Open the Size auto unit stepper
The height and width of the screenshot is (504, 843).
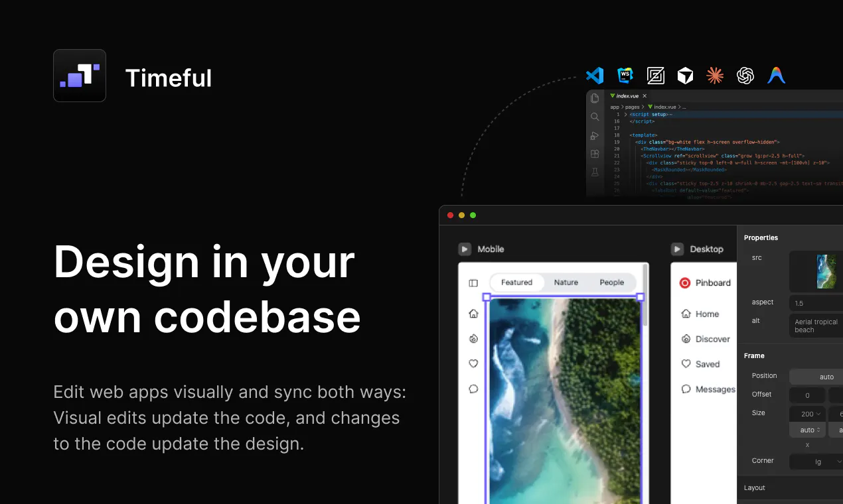coord(807,430)
